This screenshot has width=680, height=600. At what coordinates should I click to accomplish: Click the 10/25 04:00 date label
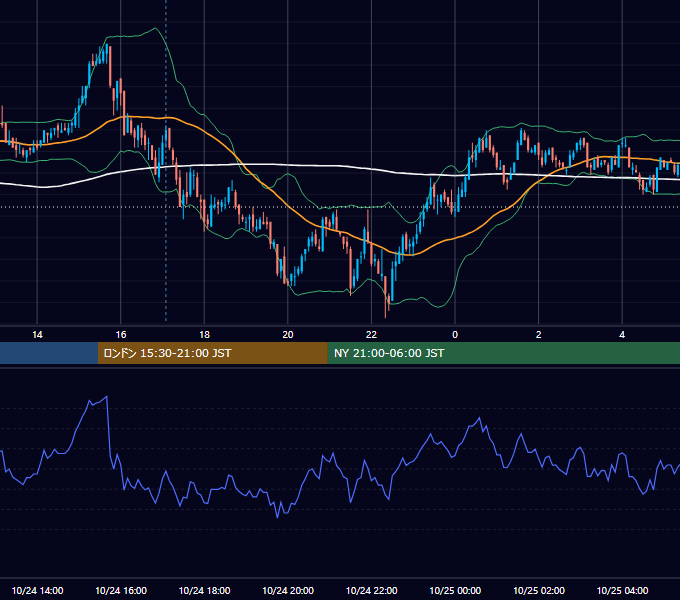622,590
